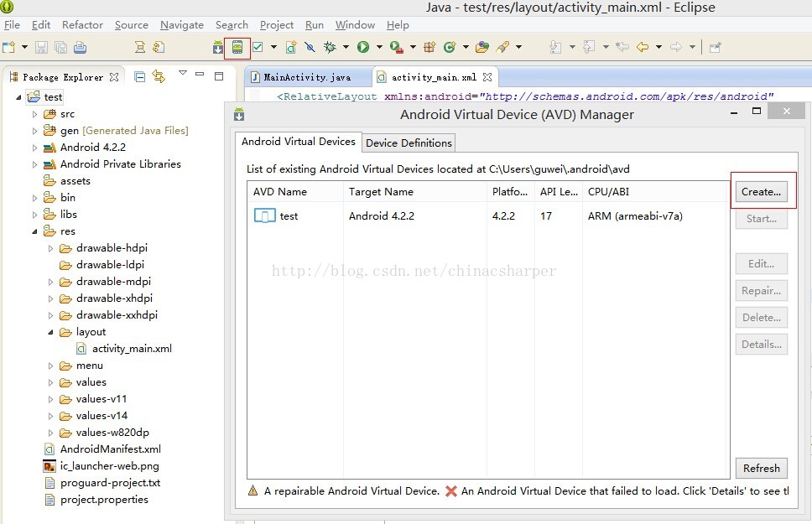Expand the Android 4.2.2 library node
This screenshot has width=812, height=524.
click(34, 148)
